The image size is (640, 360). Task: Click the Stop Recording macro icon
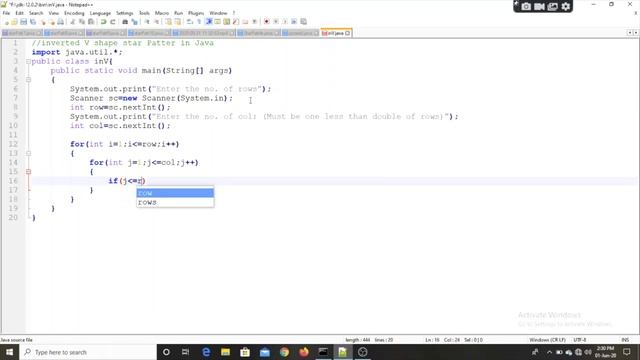pos(276,22)
